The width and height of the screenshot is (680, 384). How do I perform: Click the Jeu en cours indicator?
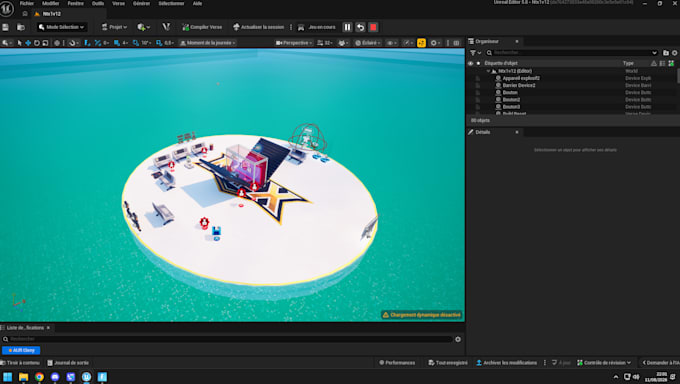pyautogui.click(x=317, y=27)
